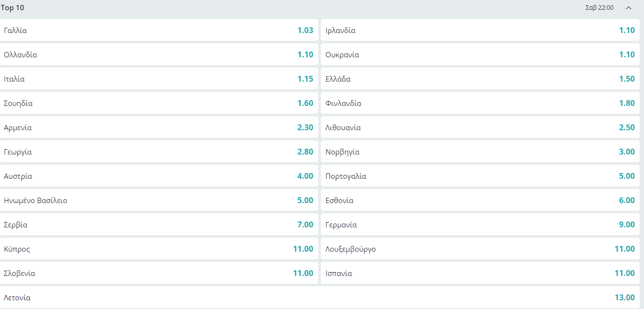The width and height of the screenshot is (644, 309).
Task: Select Φινλανδία at odds 1.80
Action: [x=480, y=103]
